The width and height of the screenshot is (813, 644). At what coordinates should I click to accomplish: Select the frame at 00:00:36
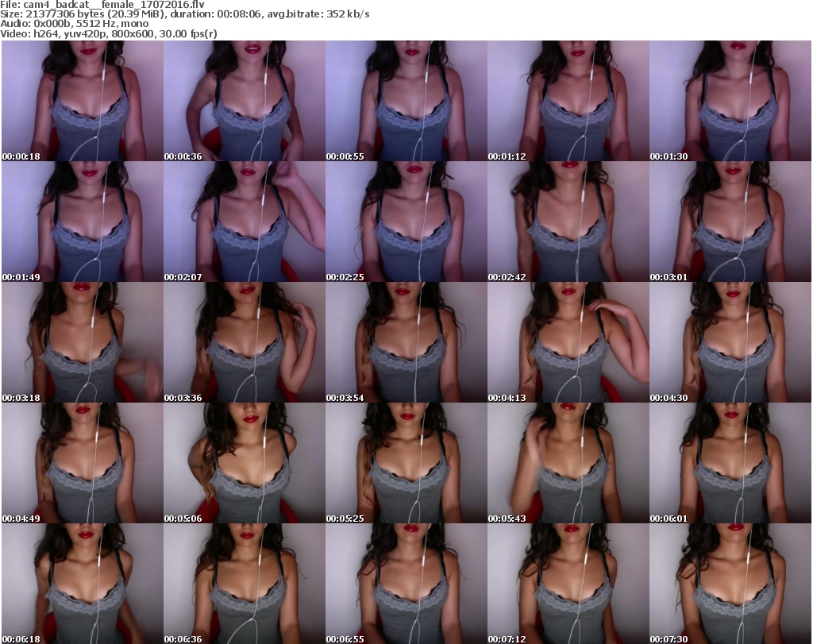[245, 101]
